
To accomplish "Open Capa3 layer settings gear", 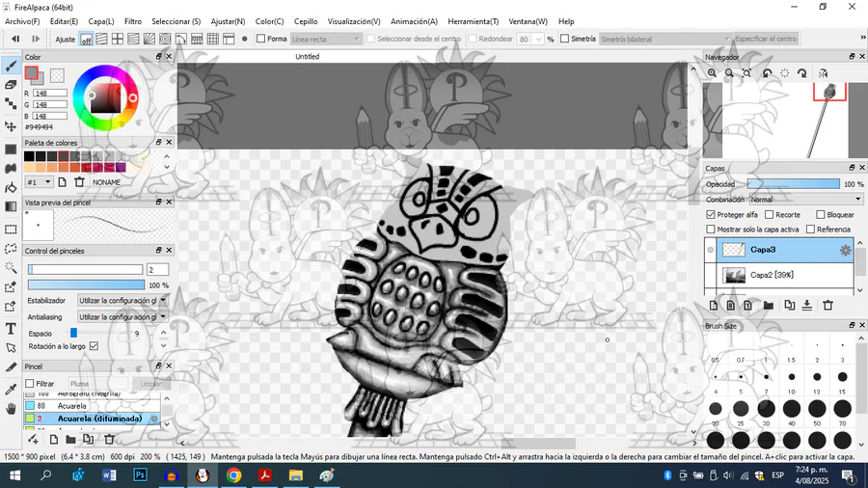I will pos(845,250).
